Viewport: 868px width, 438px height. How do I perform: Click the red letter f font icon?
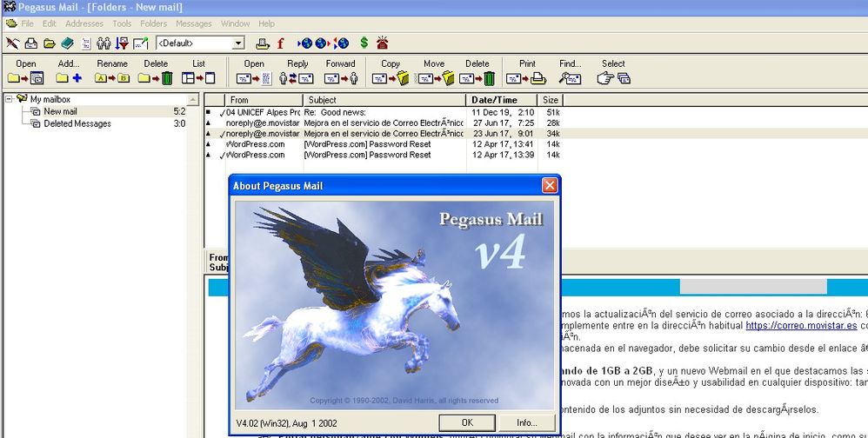pos(281,43)
